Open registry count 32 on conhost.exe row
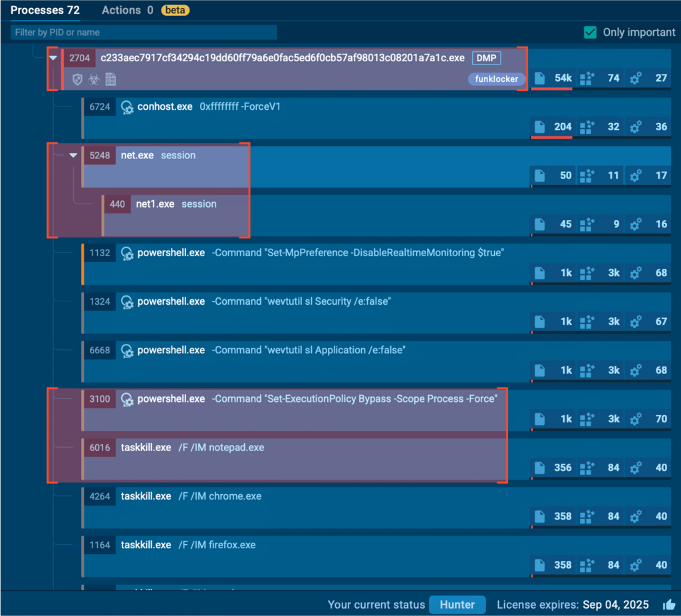681x616 pixels. coord(600,127)
